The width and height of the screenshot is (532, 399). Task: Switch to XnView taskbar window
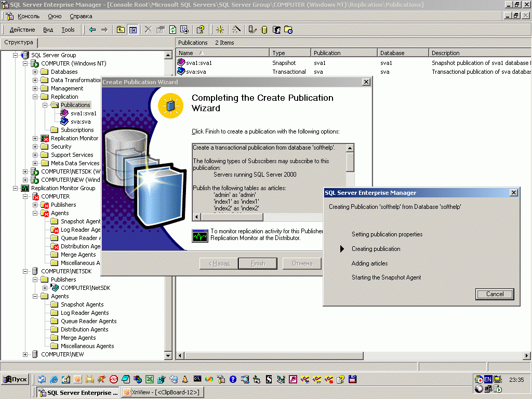[x=162, y=392]
